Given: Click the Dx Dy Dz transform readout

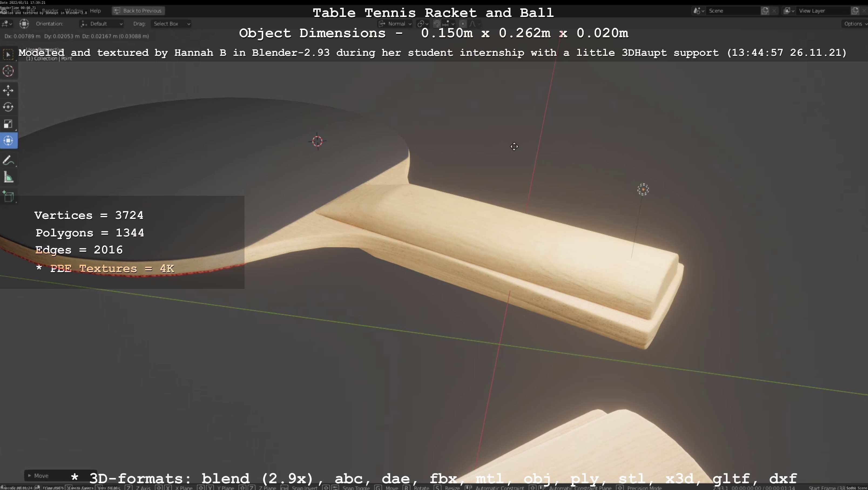Looking at the screenshot, I should [76, 36].
